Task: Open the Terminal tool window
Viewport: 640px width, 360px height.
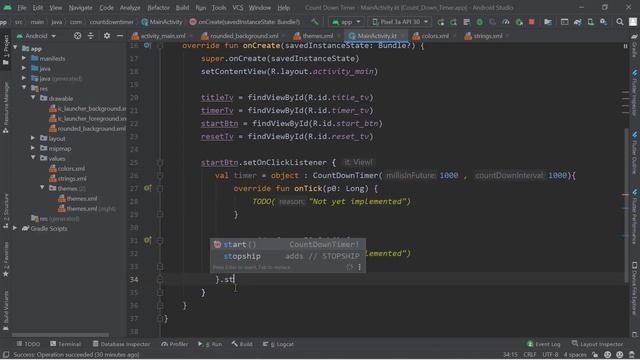Action: pos(66,344)
